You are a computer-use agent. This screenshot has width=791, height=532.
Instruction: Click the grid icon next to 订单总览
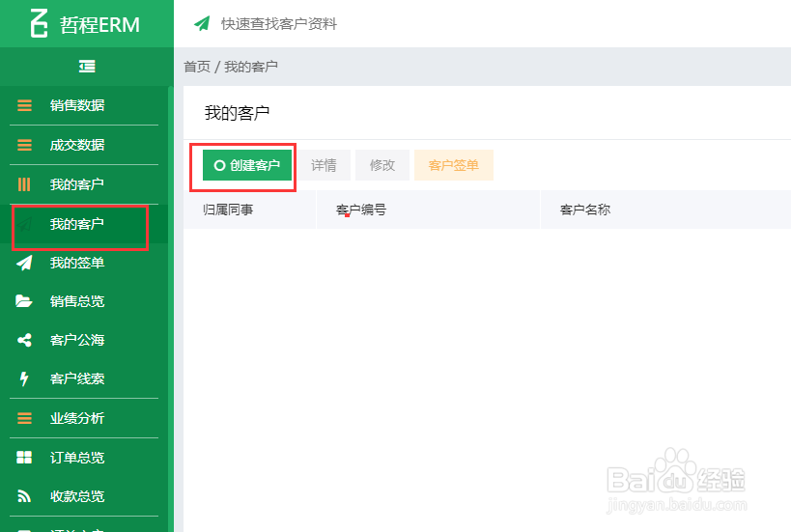(24, 458)
